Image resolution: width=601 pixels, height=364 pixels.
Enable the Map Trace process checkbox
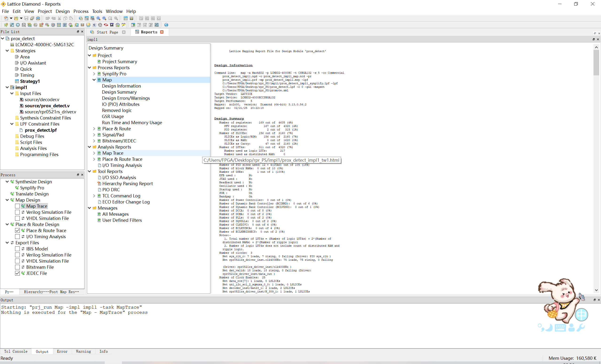[17, 206]
